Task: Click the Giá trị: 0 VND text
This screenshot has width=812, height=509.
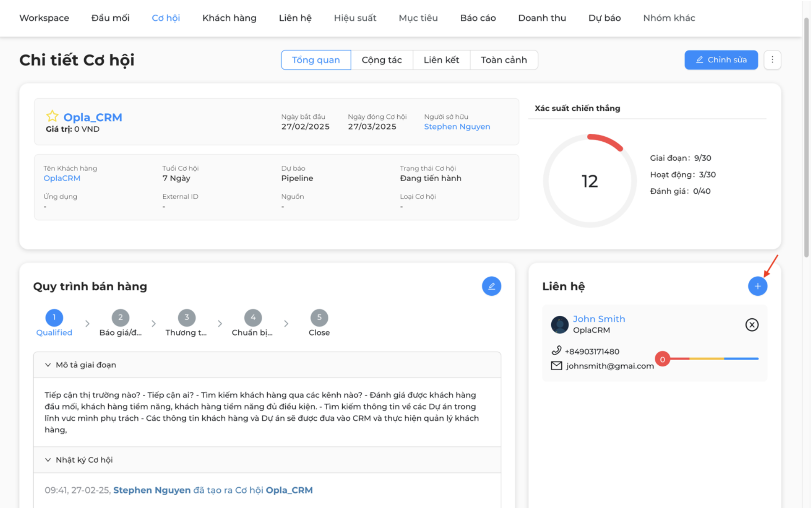Action: 72,129
